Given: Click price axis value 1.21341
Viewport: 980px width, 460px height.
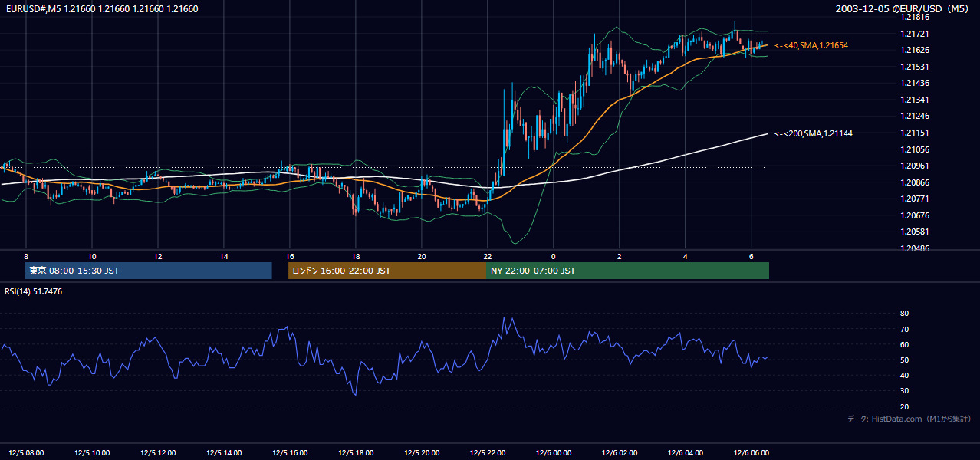Looking at the screenshot, I should tap(914, 100).
